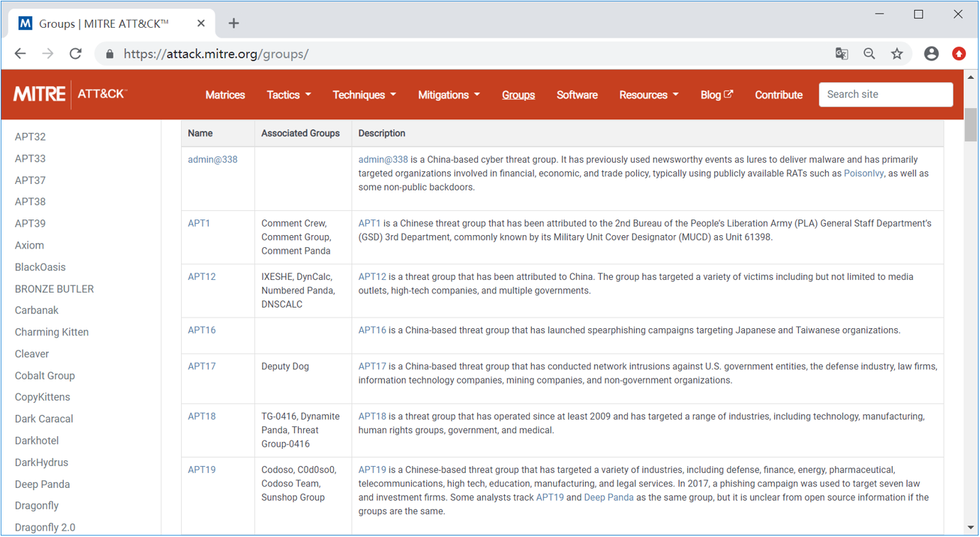Minimize the Chrome window
Screen dimensions: 980x537
tap(880, 14)
